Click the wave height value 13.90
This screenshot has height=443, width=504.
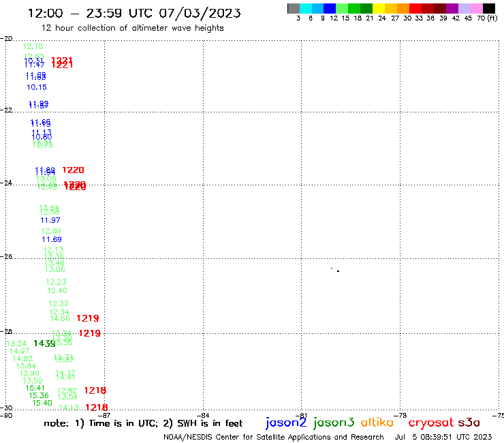point(29,373)
